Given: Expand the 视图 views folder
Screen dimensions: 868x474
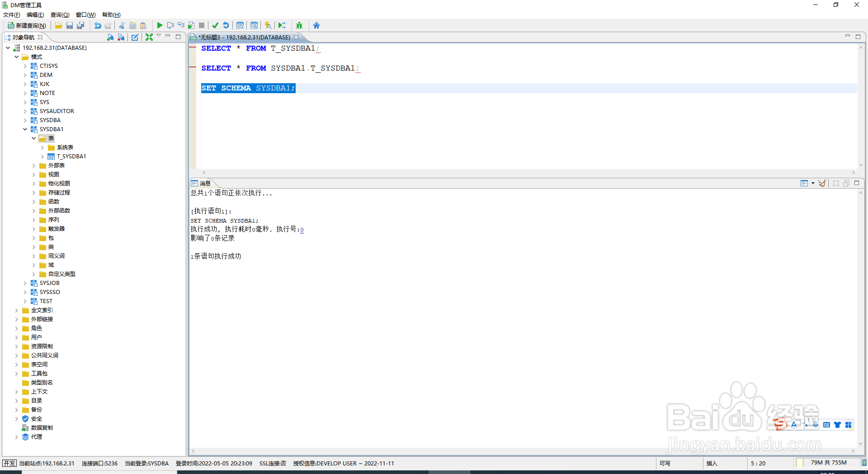Looking at the screenshot, I should (x=33, y=175).
